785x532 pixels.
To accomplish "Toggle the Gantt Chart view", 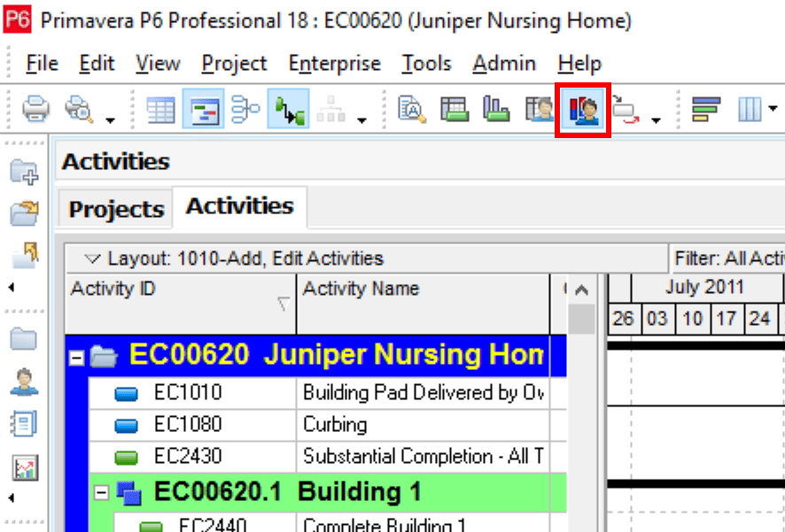I will [201, 110].
